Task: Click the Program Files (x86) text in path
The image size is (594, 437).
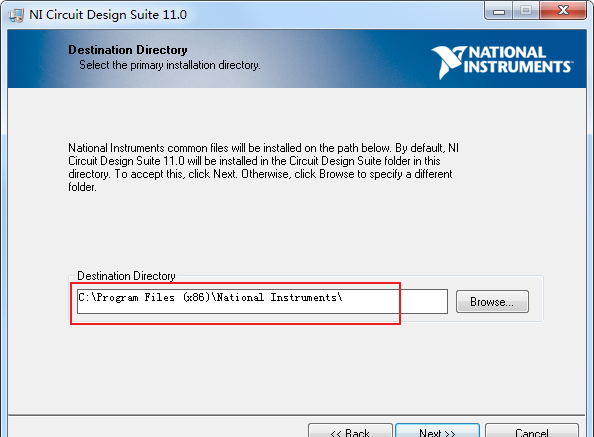Action: [x=153, y=298]
